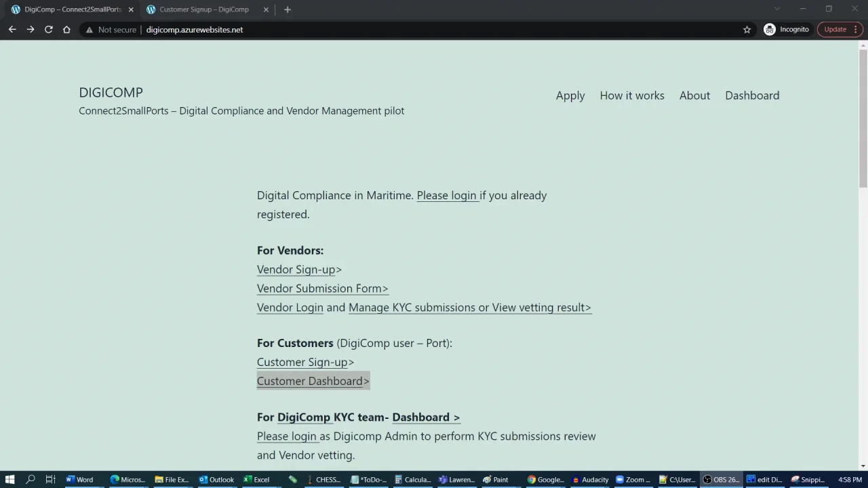Open File Explorer from taskbar

172,479
